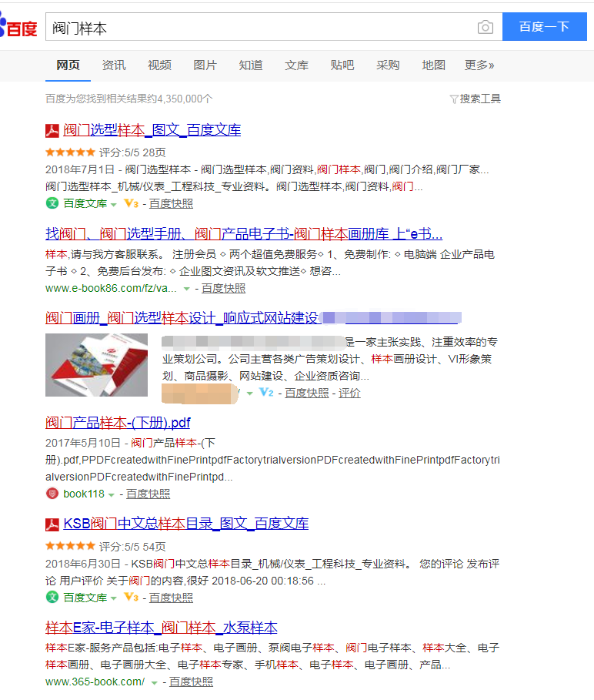Click PDF icon beside 阀门选型样本 result
The image size is (594, 700).
52,130
